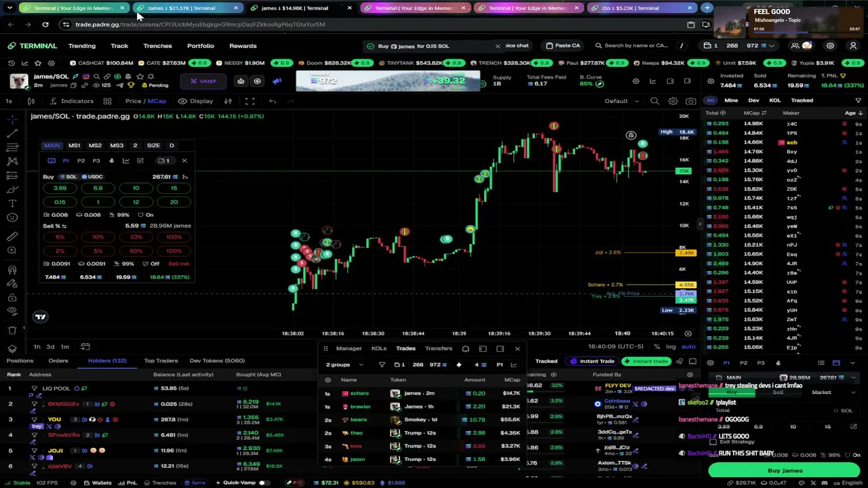Toggle the Display visibility eye
This screenshot has width=868, height=488.
click(195, 101)
